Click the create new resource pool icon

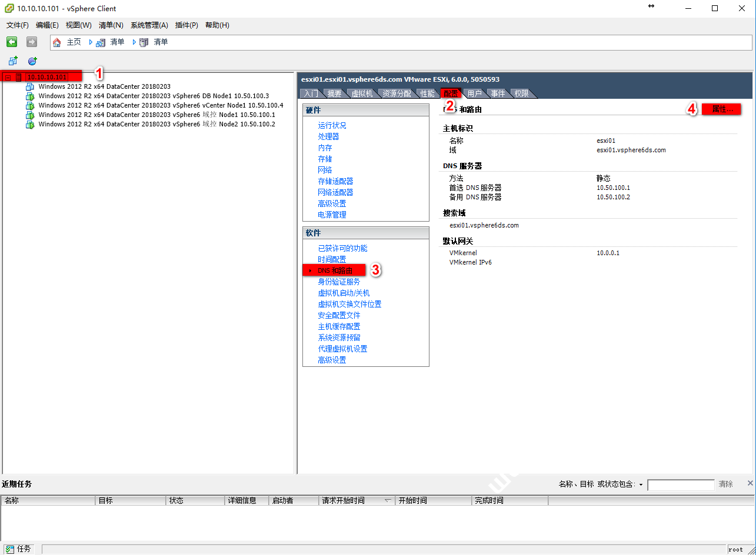point(32,61)
